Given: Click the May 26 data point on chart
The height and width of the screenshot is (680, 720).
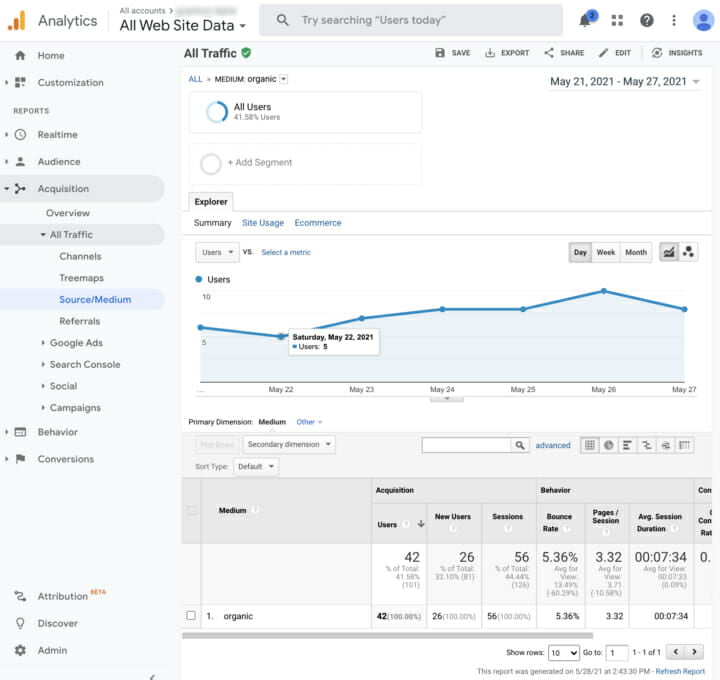Looking at the screenshot, I should tap(603, 291).
